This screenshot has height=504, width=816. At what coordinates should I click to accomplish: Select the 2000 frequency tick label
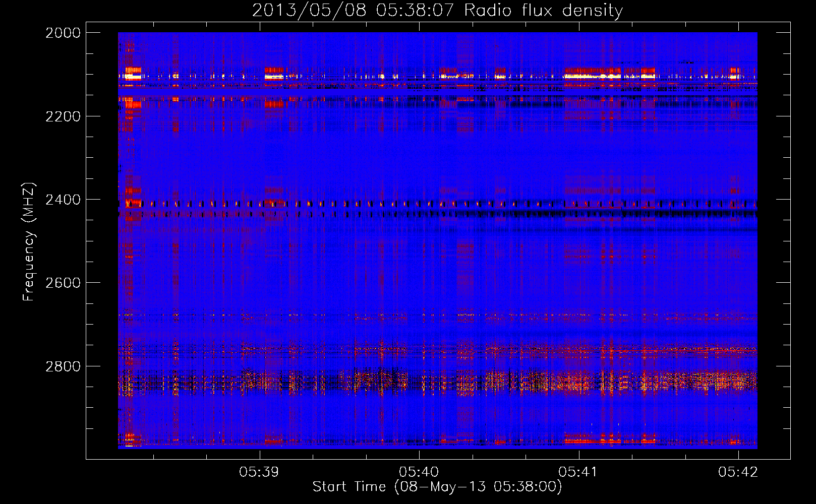tap(63, 33)
